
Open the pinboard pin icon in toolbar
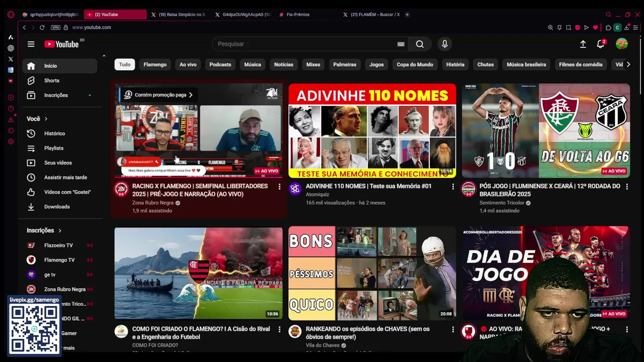point(559,28)
